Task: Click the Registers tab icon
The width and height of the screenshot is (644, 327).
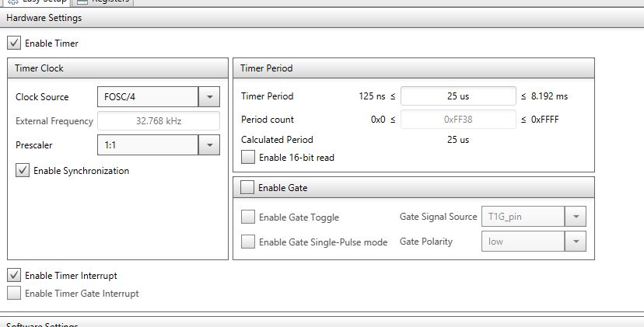Action: [x=82, y=2]
